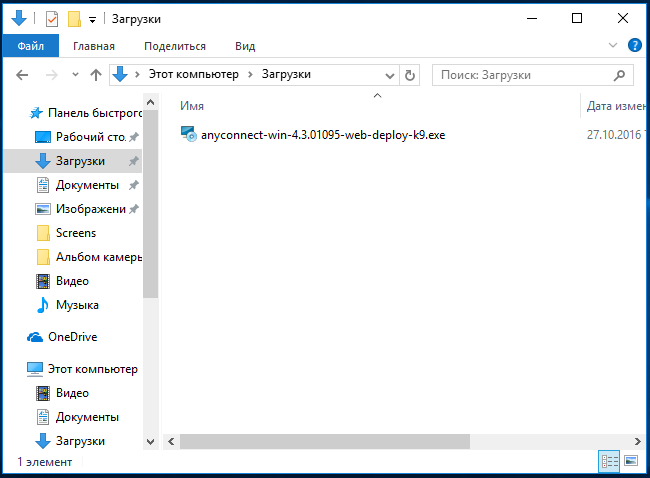Click the file list horizontal scrollbar thumb

click(325, 442)
